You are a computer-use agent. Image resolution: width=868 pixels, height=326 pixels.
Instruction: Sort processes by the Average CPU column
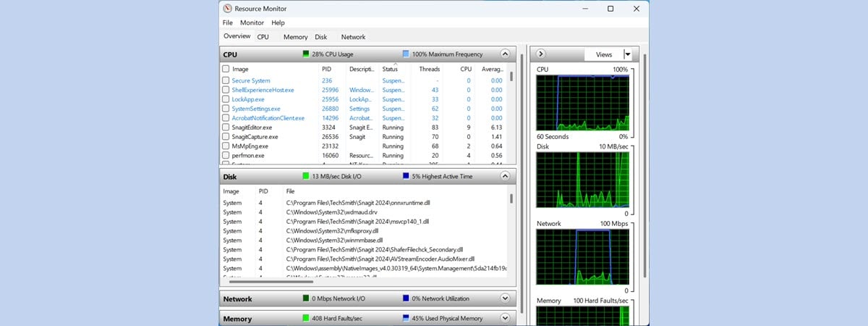[492, 69]
